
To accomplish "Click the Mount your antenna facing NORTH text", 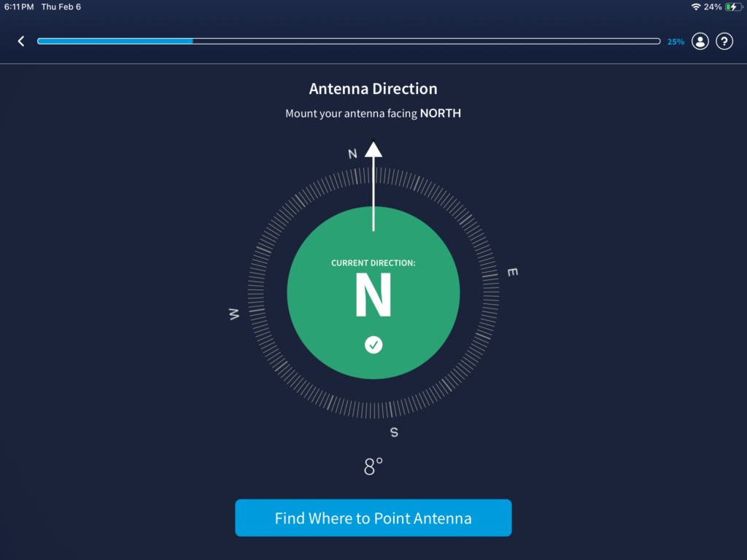I will click(x=373, y=114).
